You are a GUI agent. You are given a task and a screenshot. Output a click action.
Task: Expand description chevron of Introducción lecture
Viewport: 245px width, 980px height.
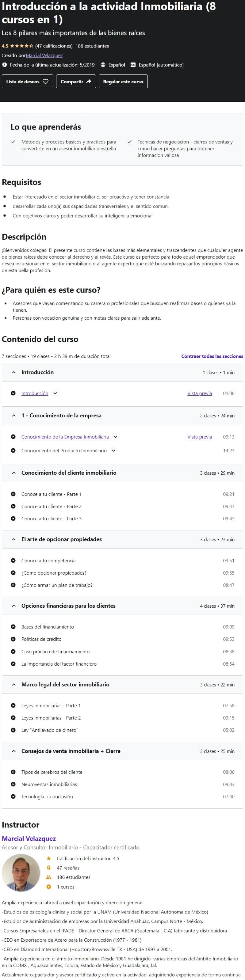click(55, 393)
